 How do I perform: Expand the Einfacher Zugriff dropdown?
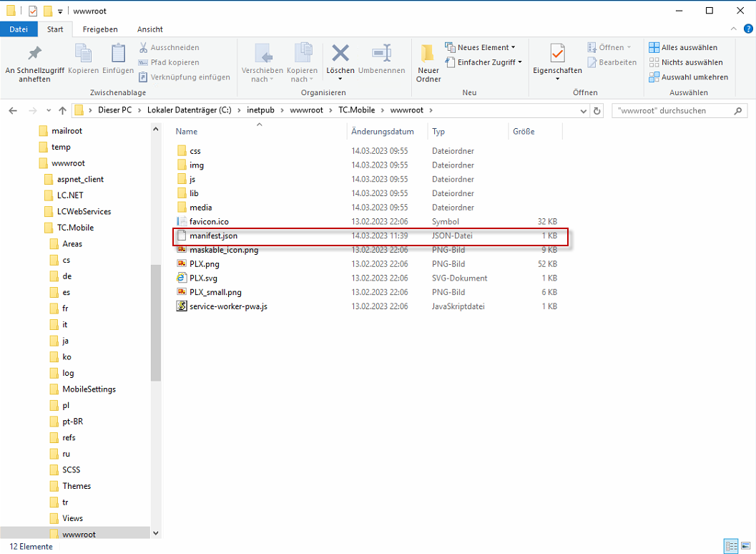[x=483, y=62]
